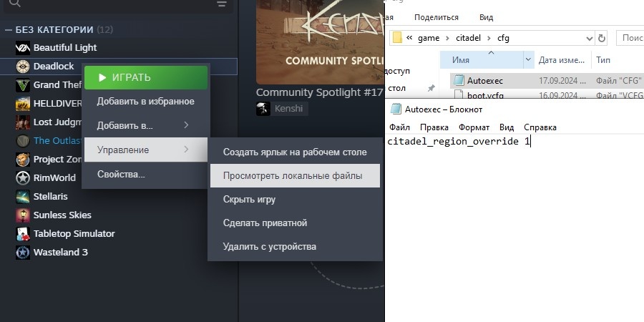Viewport: 644px width, 322px height.
Task: Click the green ИГРАТЬ button
Action: (x=146, y=77)
